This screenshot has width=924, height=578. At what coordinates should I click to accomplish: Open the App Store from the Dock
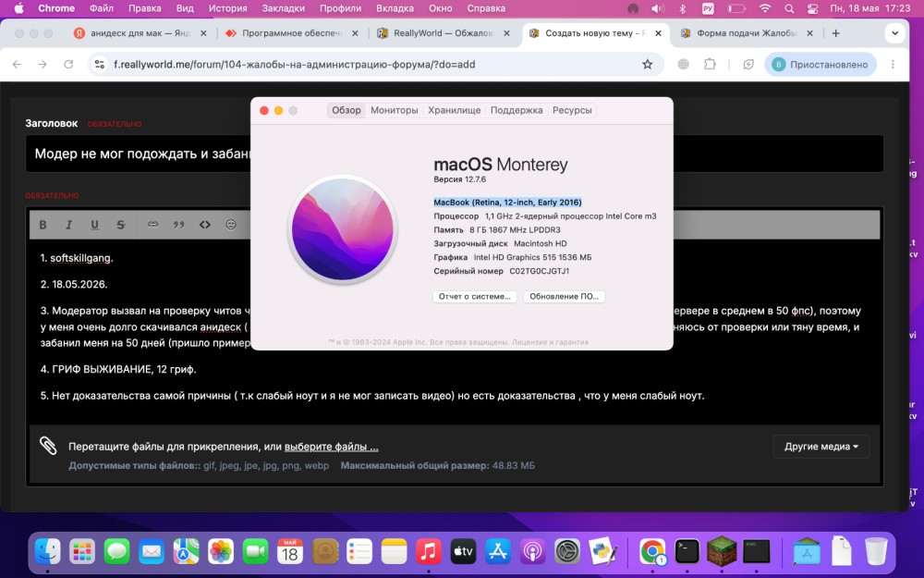pyautogui.click(x=498, y=551)
